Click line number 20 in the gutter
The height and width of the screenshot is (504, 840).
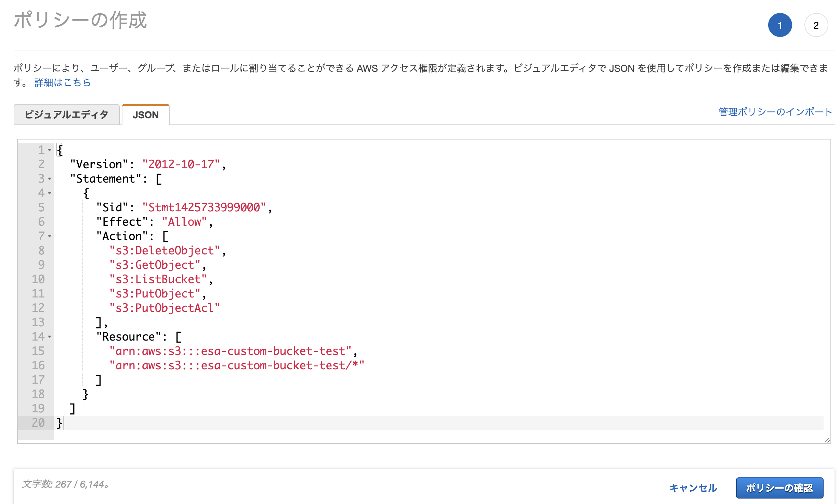[38, 423]
